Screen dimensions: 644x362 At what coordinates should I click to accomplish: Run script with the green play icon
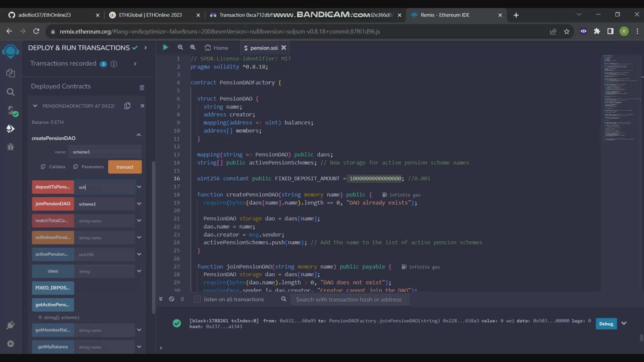pyautogui.click(x=165, y=48)
